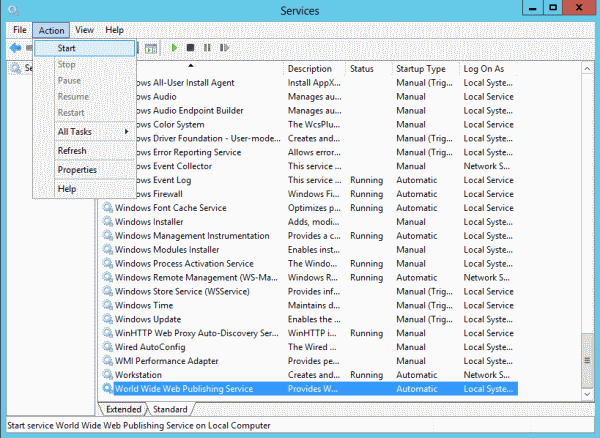Switch to the Standard tab

(170, 409)
